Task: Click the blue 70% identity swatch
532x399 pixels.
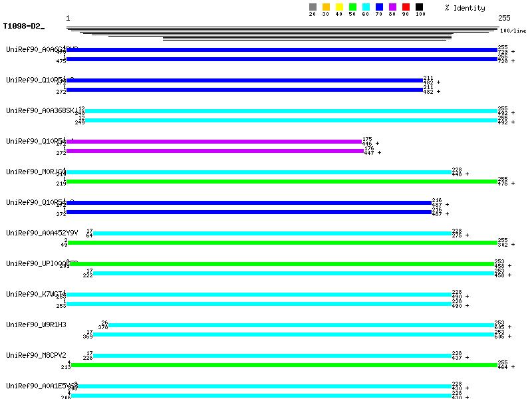Action: pyautogui.click(x=379, y=7)
